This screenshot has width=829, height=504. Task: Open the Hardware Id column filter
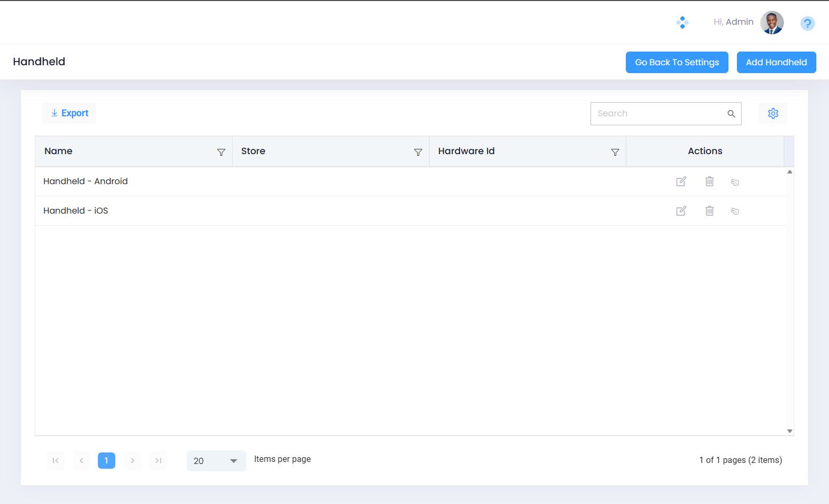click(x=615, y=152)
